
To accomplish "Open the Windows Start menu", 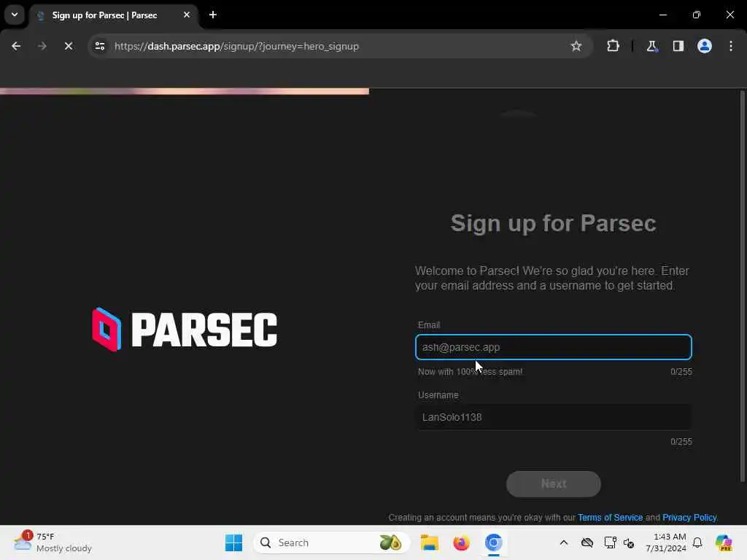I will click(x=233, y=542).
